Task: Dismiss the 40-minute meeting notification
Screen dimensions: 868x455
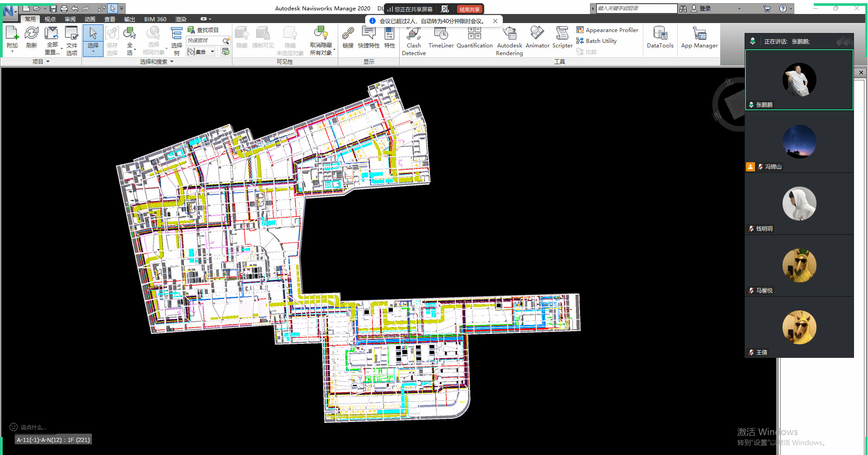Action: tap(495, 21)
